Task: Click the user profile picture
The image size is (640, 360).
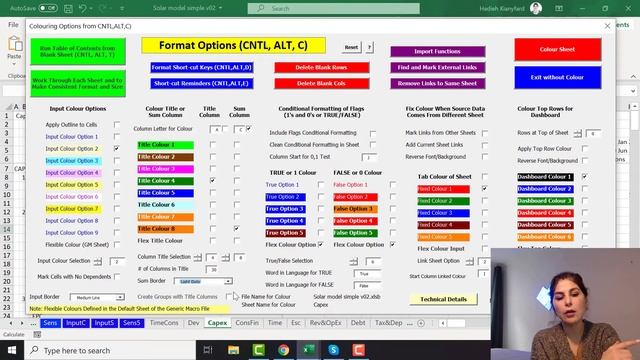Action: [x=536, y=8]
